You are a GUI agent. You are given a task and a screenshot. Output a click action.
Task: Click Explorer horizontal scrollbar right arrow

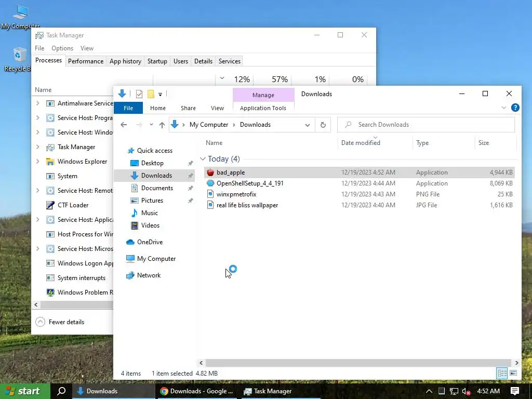tap(516, 363)
